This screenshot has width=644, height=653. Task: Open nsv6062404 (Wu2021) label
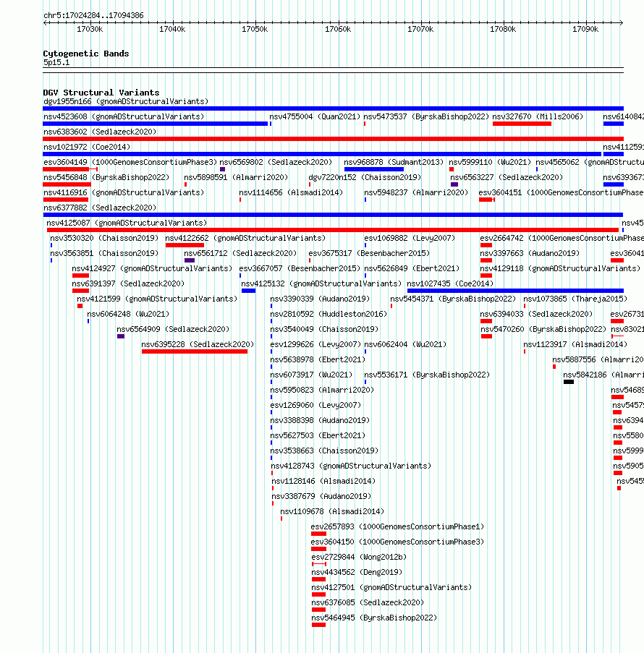click(x=405, y=345)
